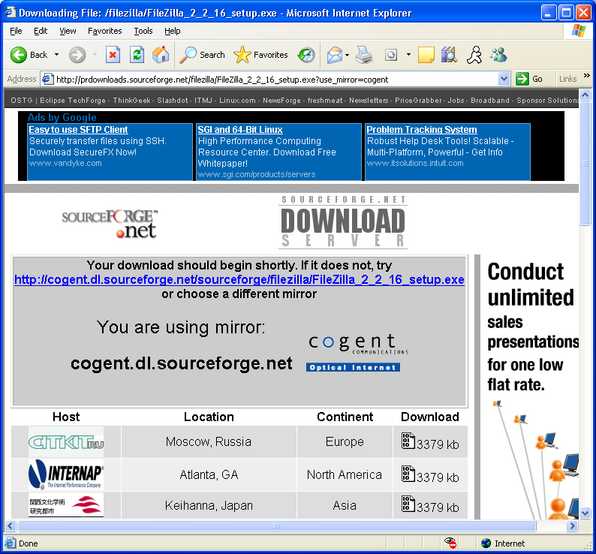Print the page with printer icon
The width and height of the screenshot is (596, 554).
click(364, 55)
